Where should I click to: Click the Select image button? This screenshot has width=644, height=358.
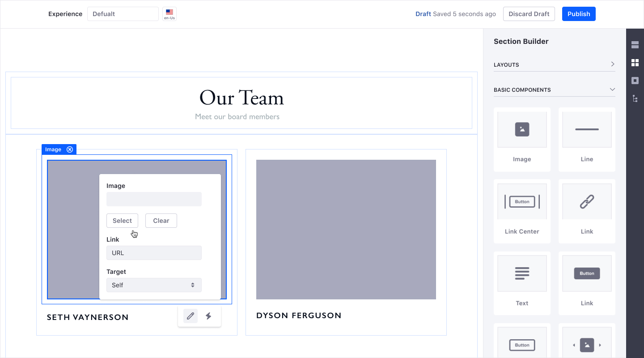tap(122, 221)
